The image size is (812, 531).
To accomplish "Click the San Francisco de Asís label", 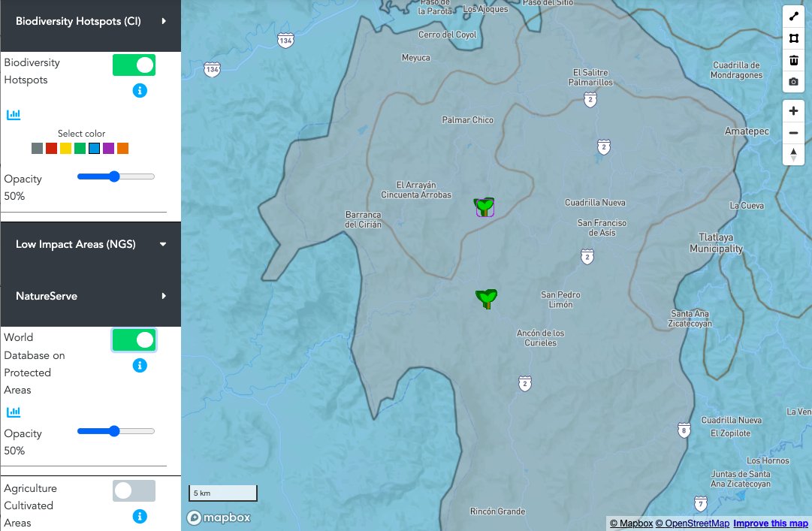I will (602, 228).
